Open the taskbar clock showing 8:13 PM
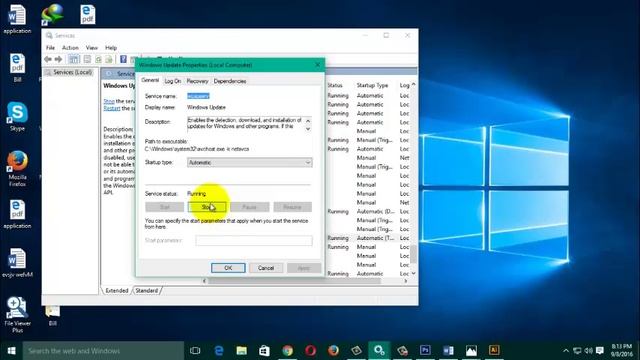This screenshot has height=360, width=640. [x=621, y=351]
